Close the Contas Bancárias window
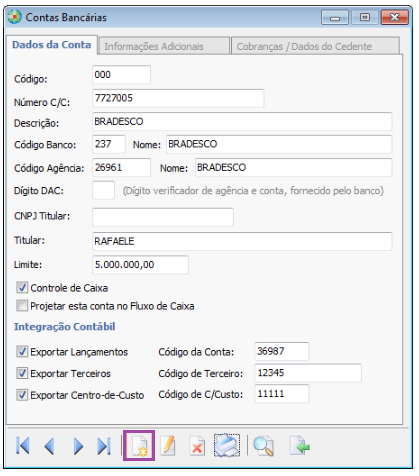This screenshot has width=419, height=476. pos(395,17)
